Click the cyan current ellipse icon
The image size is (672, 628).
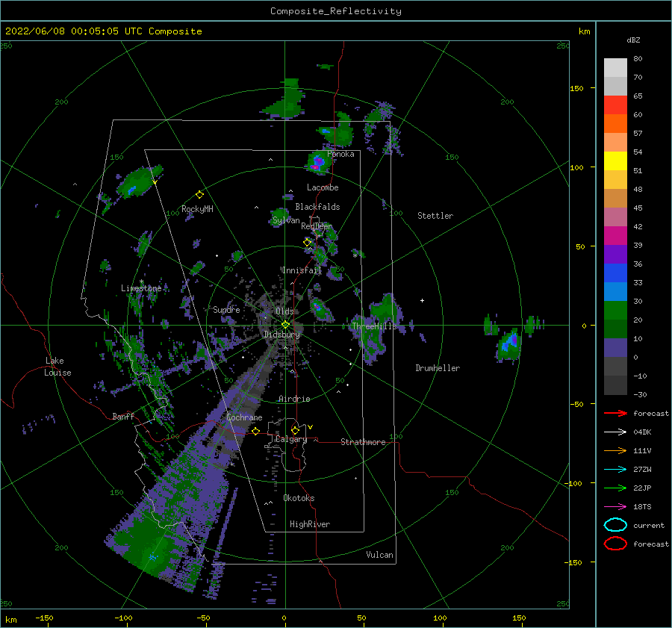(x=615, y=525)
